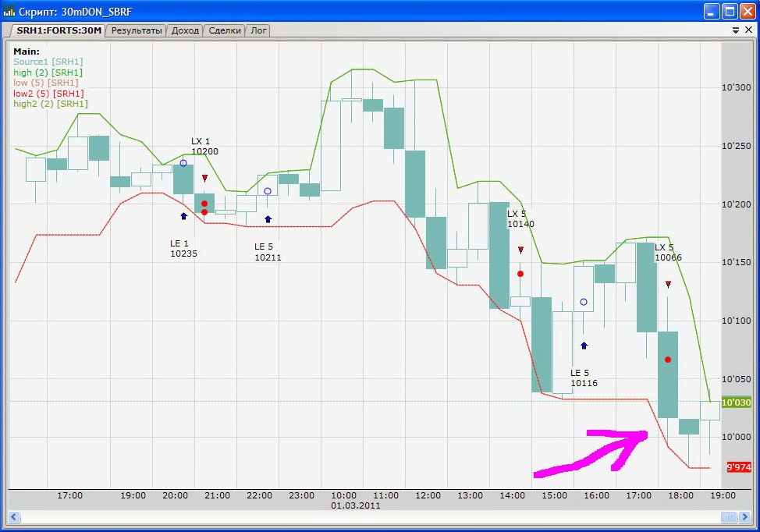The height and width of the screenshot is (532, 760).
Task: Maximize the script window
Action: coord(730,11)
